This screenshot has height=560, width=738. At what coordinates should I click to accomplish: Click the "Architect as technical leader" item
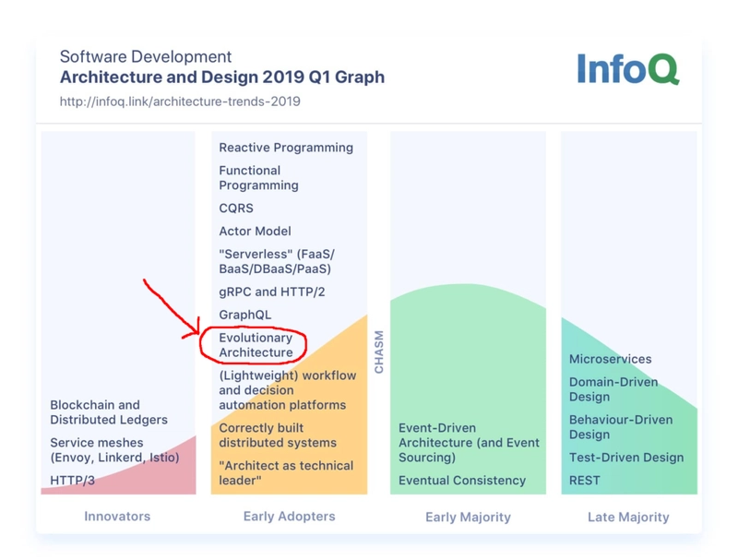(286, 473)
